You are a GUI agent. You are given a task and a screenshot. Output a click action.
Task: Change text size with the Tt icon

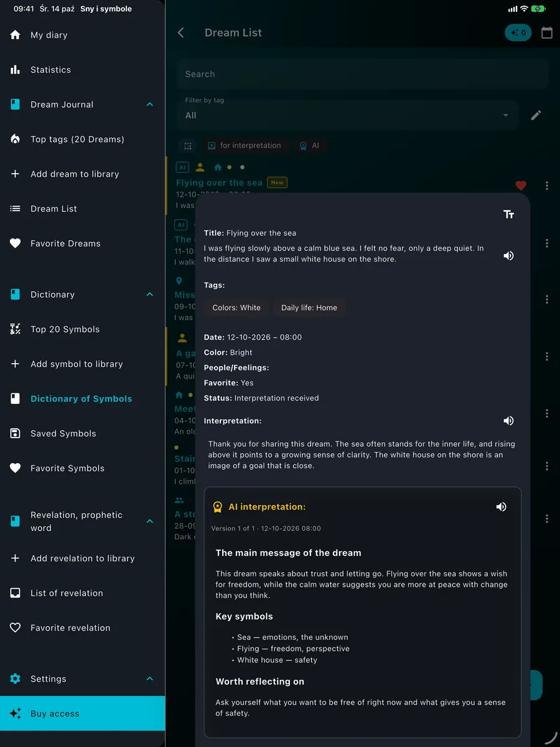[508, 214]
